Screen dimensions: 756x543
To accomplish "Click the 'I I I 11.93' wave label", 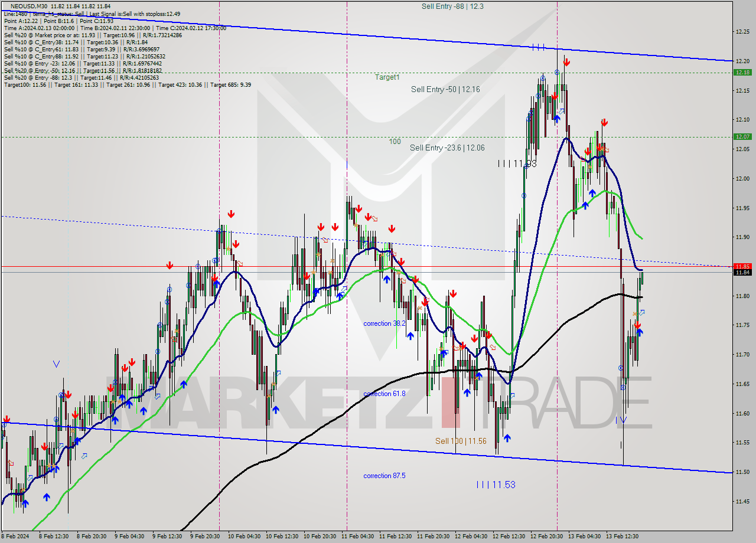I will pyautogui.click(x=517, y=163).
